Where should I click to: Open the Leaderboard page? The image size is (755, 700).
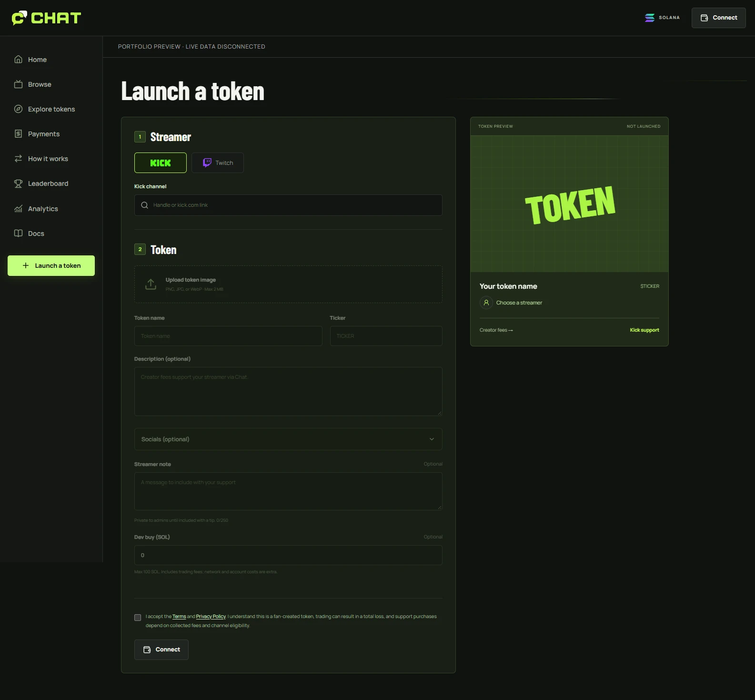51,183
